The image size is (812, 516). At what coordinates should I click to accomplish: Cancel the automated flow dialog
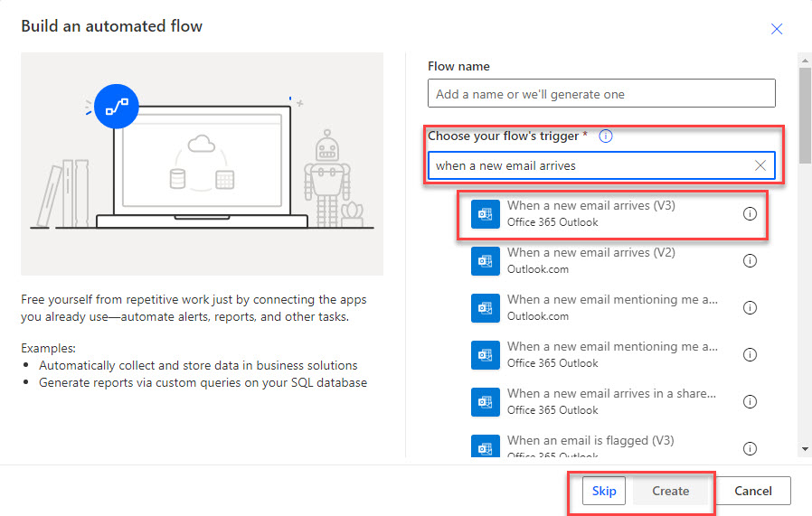click(x=753, y=491)
